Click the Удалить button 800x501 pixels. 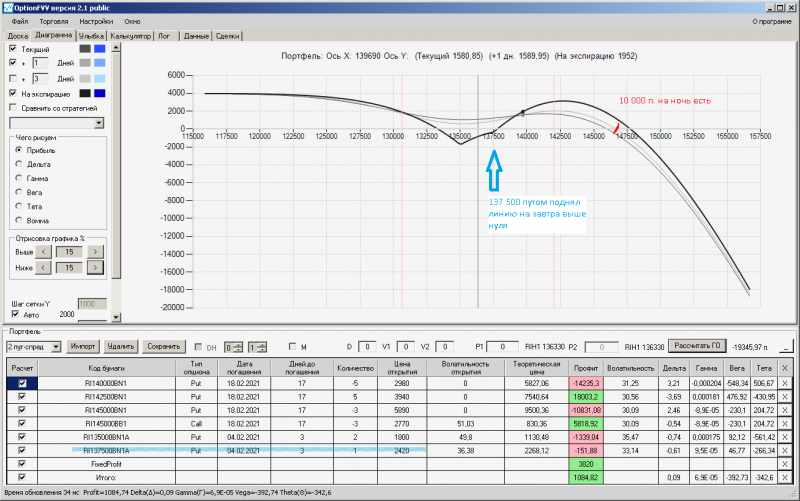(120, 346)
